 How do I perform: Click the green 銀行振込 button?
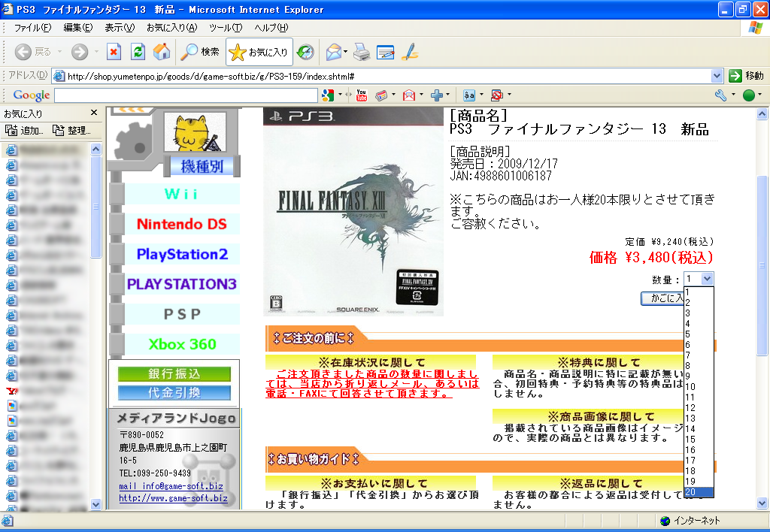[174, 374]
